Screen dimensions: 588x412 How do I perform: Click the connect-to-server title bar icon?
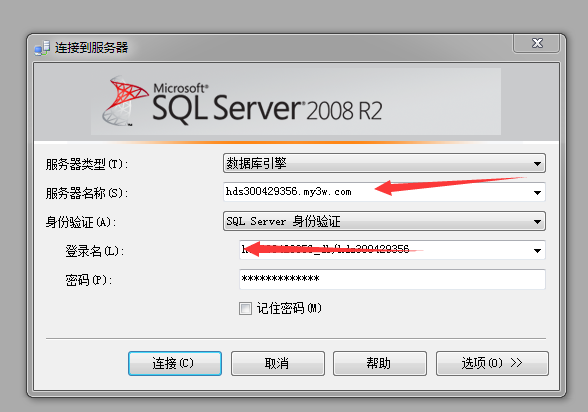click(x=42, y=48)
